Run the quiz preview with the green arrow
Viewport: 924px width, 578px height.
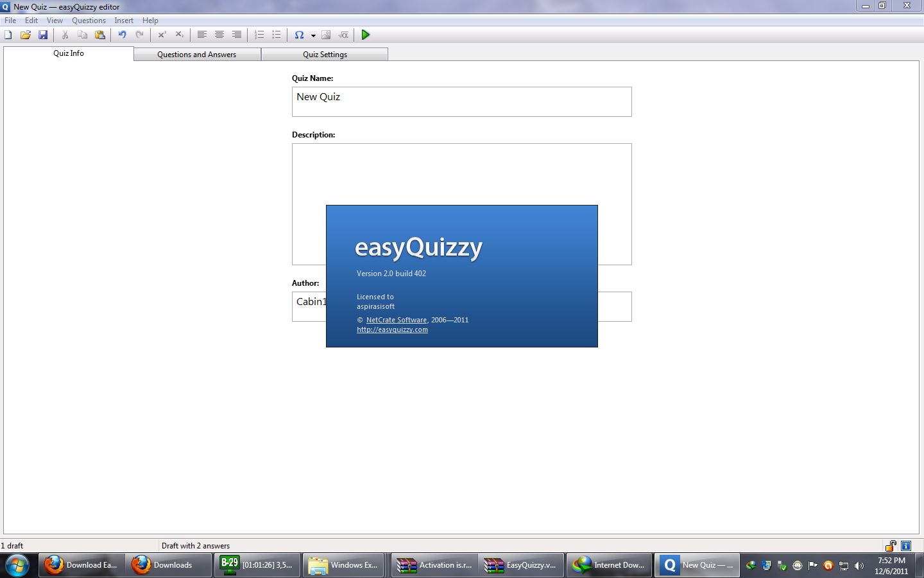pyautogui.click(x=365, y=35)
